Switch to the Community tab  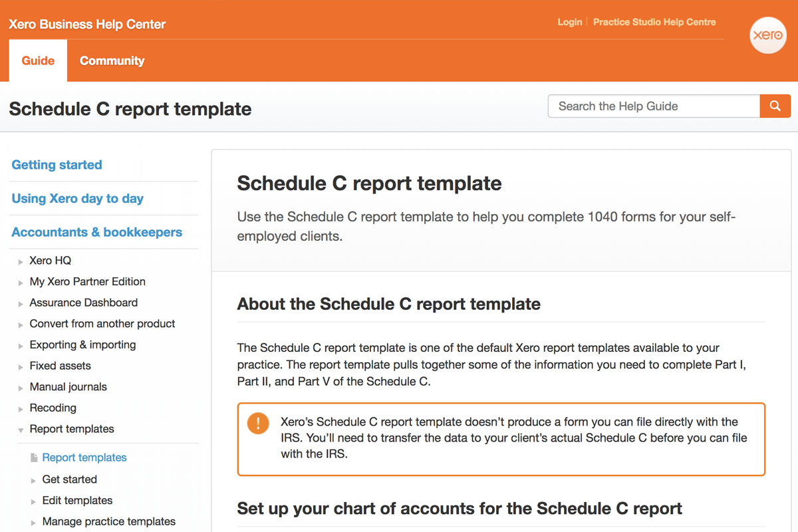112,61
